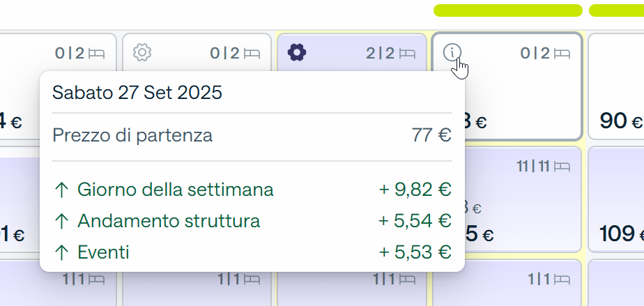Image resolution: width=644 pixels, height=306 pixels.
Task: Click the bed icon next to "2|2"
Action: pyautogui.click(x=408, y=53)
